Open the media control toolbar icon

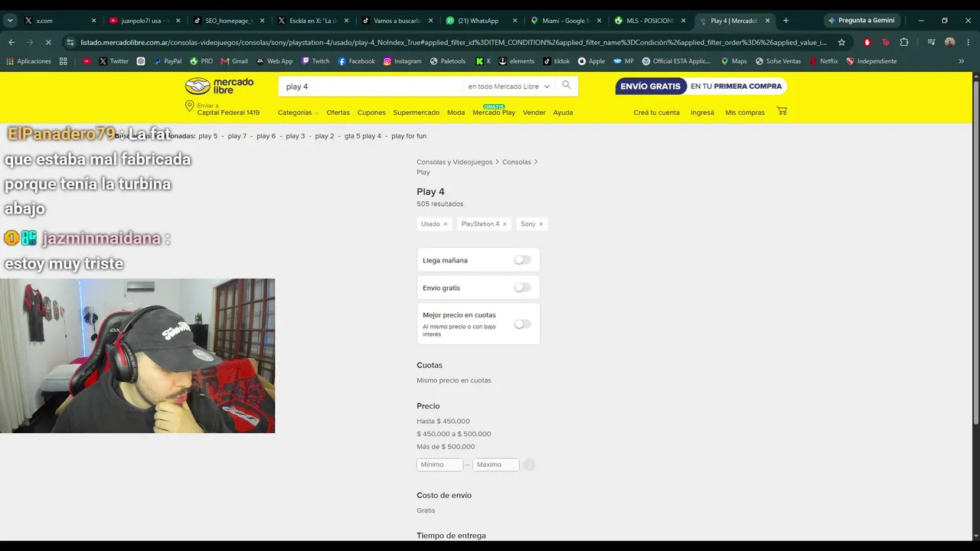(x=931, y=42)
